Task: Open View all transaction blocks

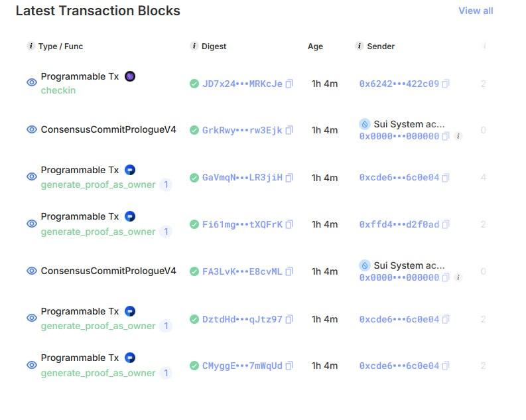Action: [x=476, y=11]
